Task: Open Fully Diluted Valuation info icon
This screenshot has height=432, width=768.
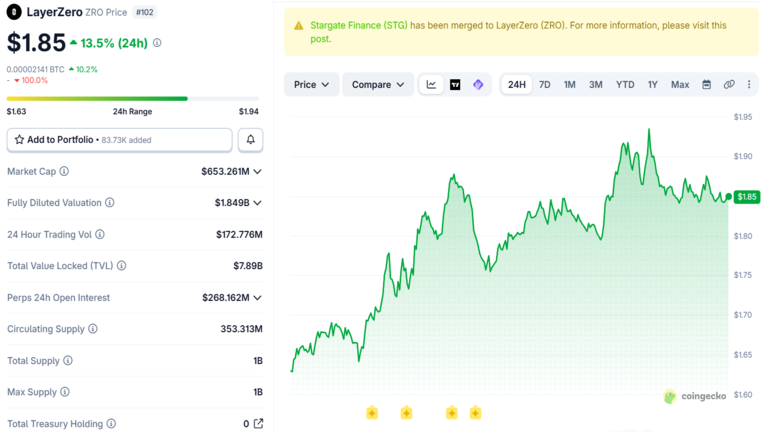Action: (x=110, y=203)
